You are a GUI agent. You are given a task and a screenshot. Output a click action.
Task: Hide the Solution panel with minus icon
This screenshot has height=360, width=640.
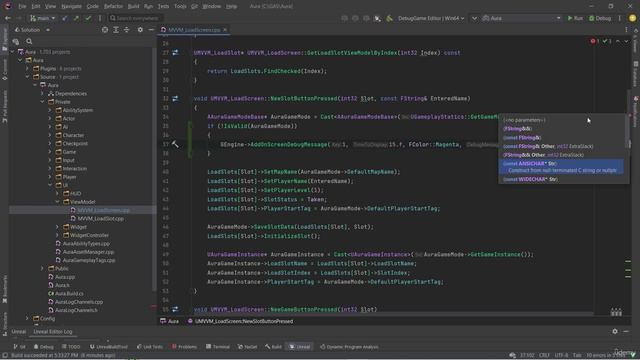pyautogui.click(x=151, y=30)
